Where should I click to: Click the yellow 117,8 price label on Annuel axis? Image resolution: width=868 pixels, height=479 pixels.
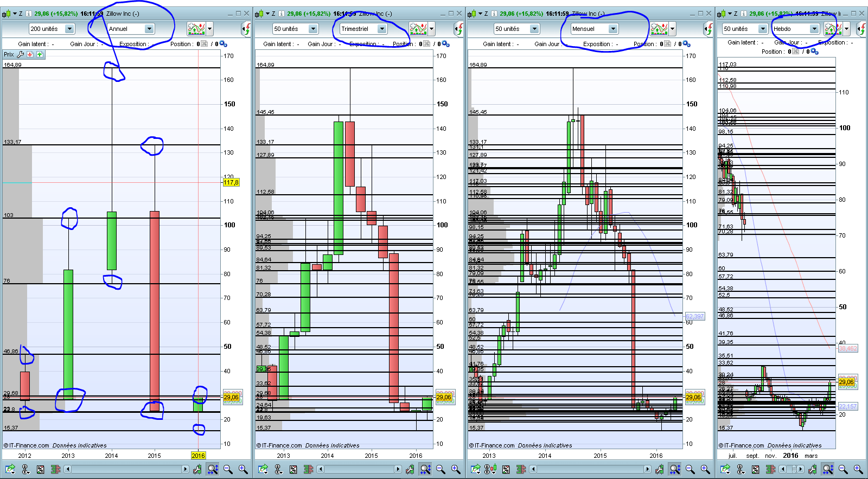[231, 182]
